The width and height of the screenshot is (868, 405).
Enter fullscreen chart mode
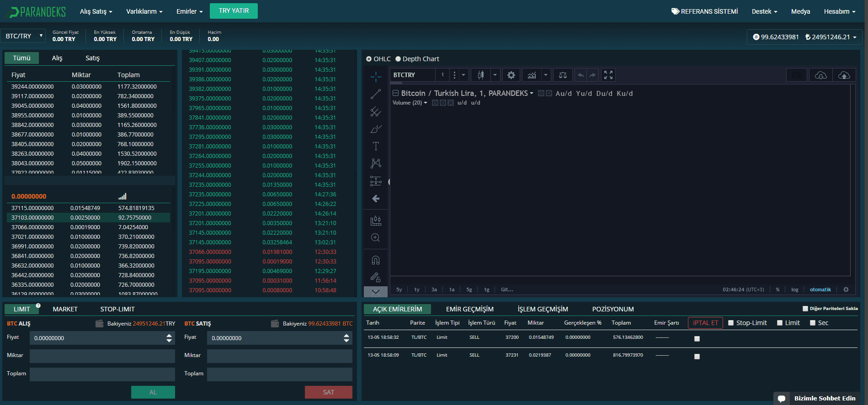coord(608,75)
